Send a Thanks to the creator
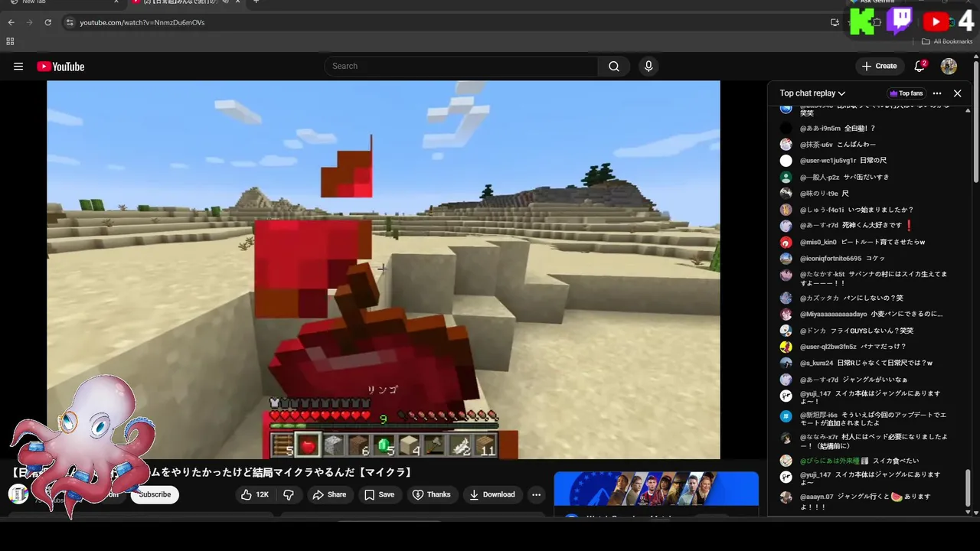 point(432,494)
